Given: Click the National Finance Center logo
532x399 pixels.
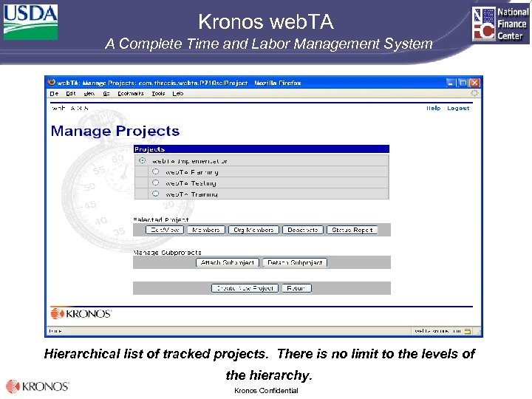Looking at the screenshot, I should [500, 24].
